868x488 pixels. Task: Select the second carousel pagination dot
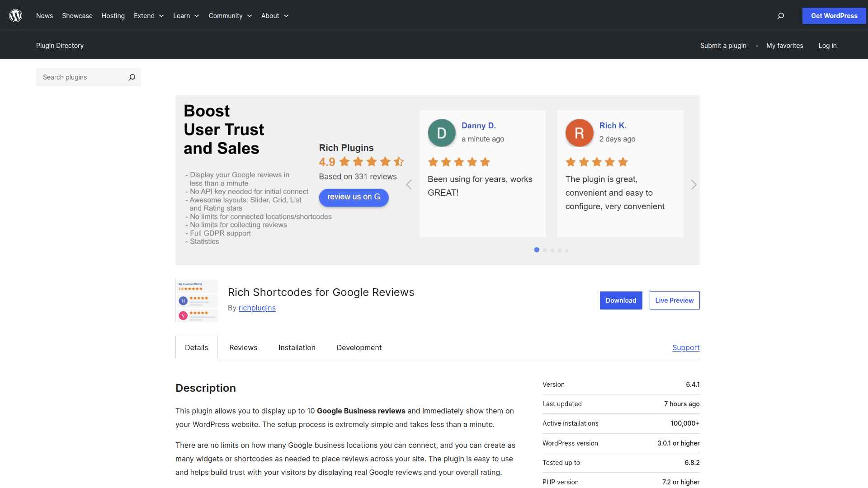click(x=545, y=250)
